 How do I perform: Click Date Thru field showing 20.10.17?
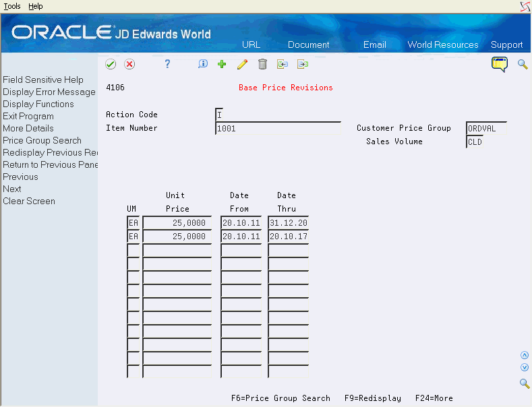pos(289,237)
